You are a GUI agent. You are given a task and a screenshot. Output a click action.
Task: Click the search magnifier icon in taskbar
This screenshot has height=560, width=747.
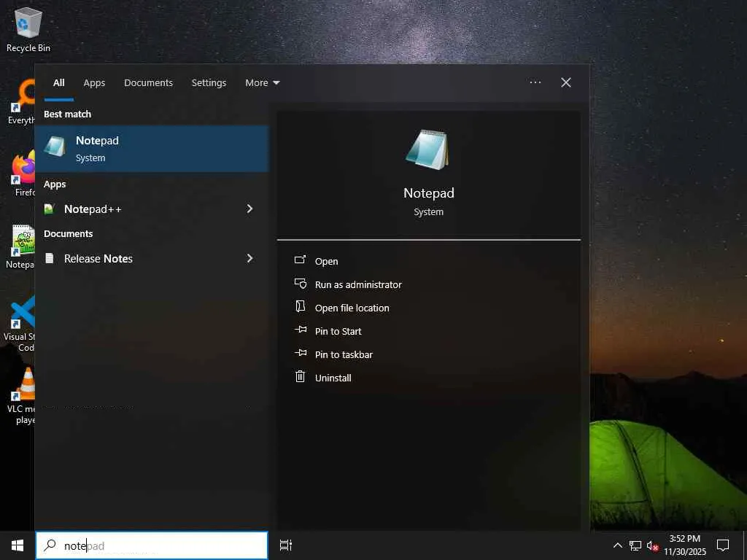tap(50, 545)
